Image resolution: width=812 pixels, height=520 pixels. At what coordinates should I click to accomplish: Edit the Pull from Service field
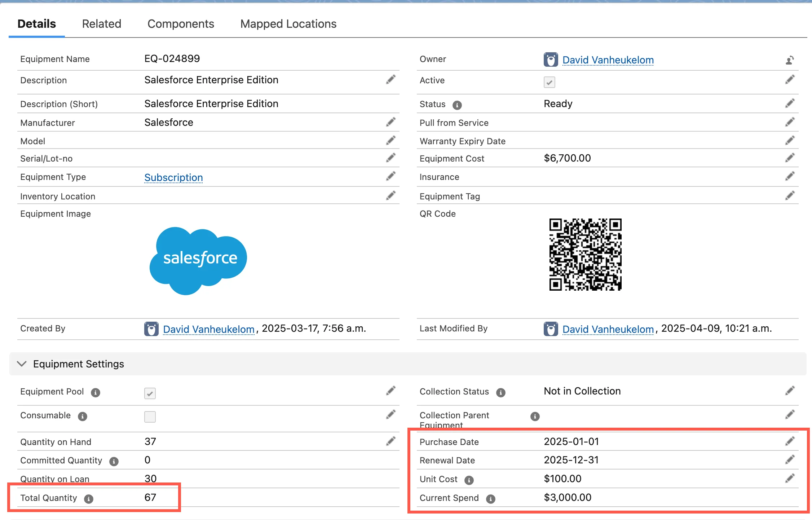[790, 122]
